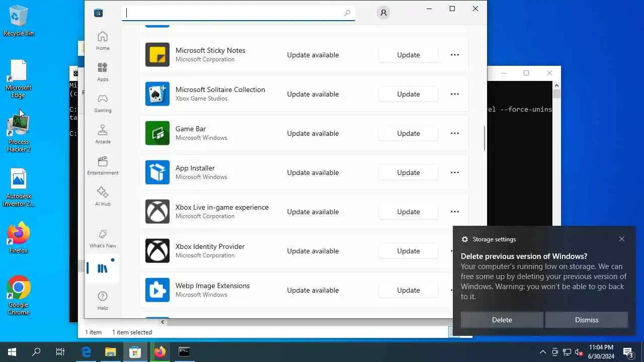Image resolution: width=644 pixels, height=362 pixels.
Task: Select Google Chrome desktop shortcut
Action: [19, 296]
